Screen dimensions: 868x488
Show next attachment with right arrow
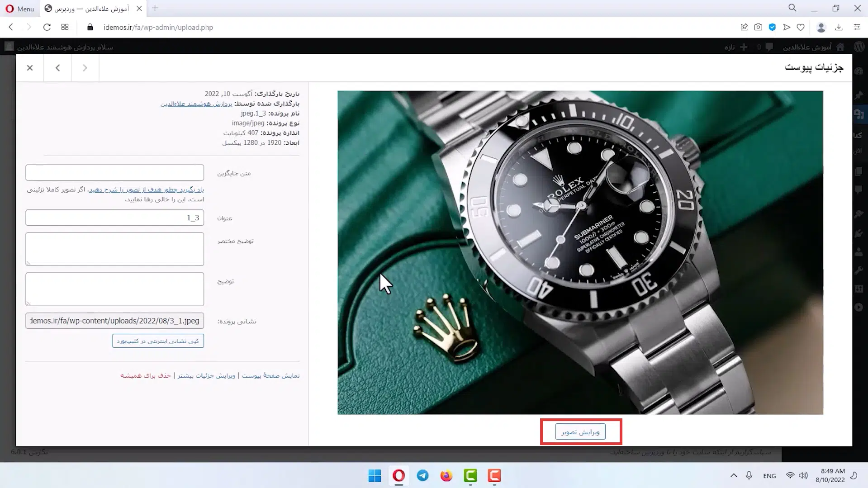tap(85, 68)
